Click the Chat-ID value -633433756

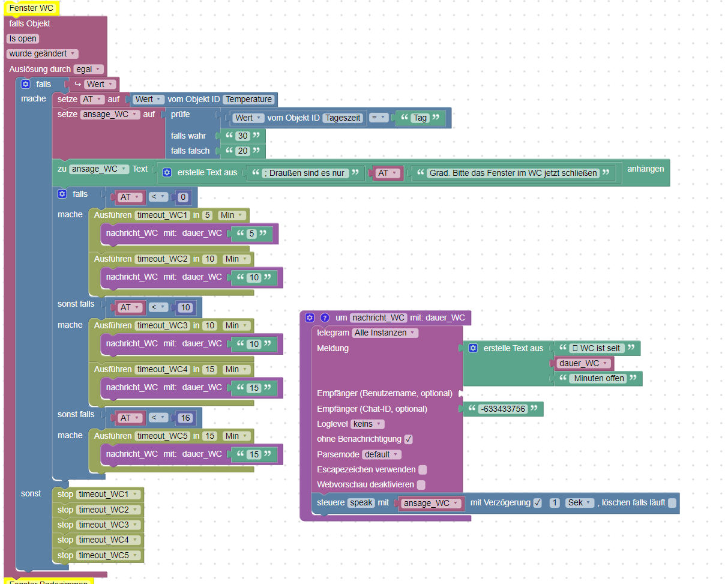pos(502,409)
